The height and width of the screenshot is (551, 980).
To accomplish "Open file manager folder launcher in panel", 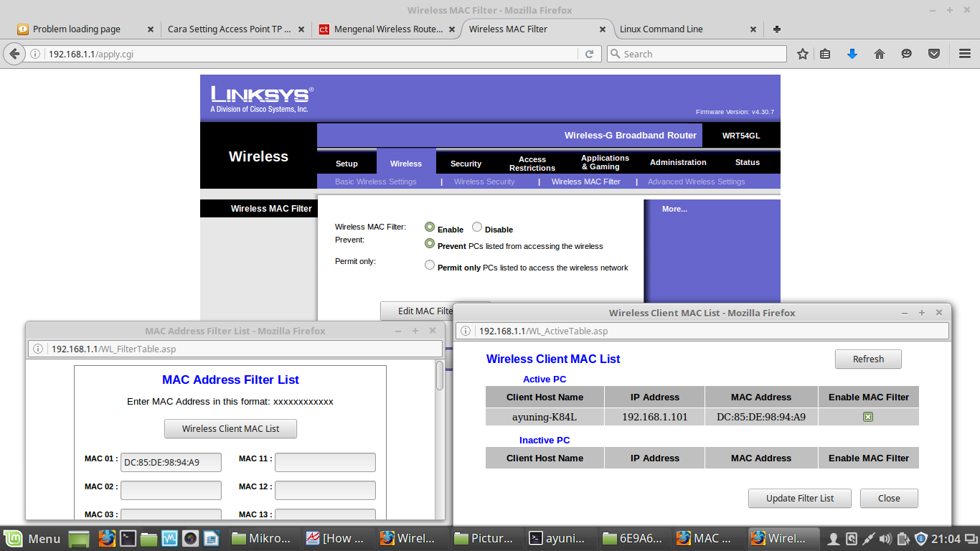I will (149, 538).
